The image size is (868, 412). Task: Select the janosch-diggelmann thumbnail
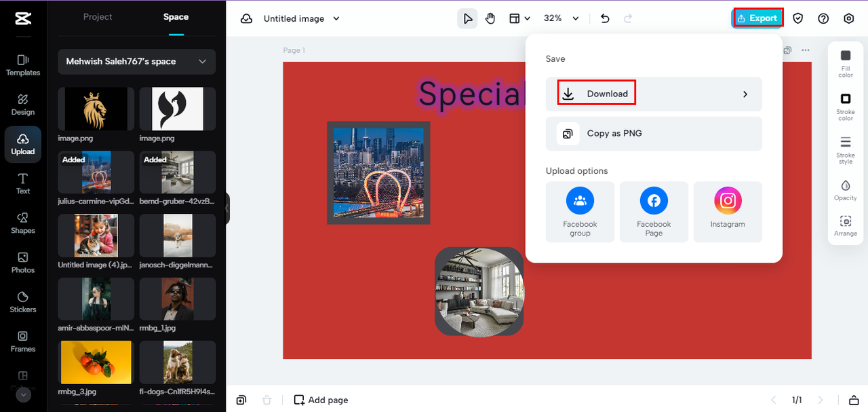[x=178, y=236]
